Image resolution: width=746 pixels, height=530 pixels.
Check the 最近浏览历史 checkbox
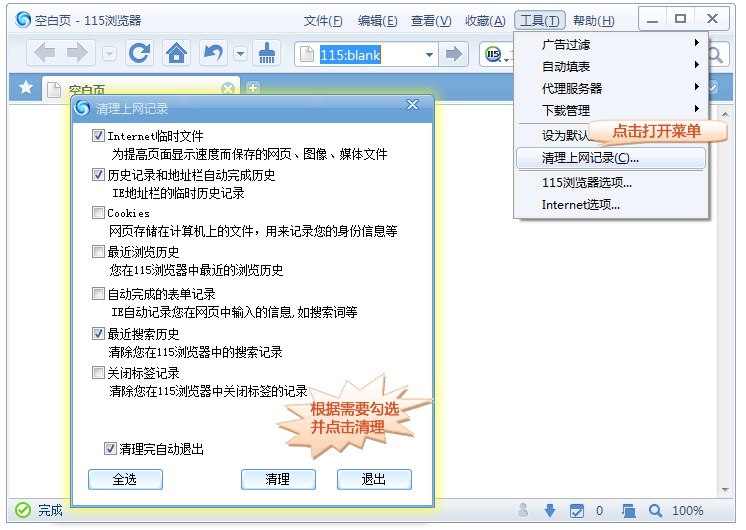(x=98, y=251)
